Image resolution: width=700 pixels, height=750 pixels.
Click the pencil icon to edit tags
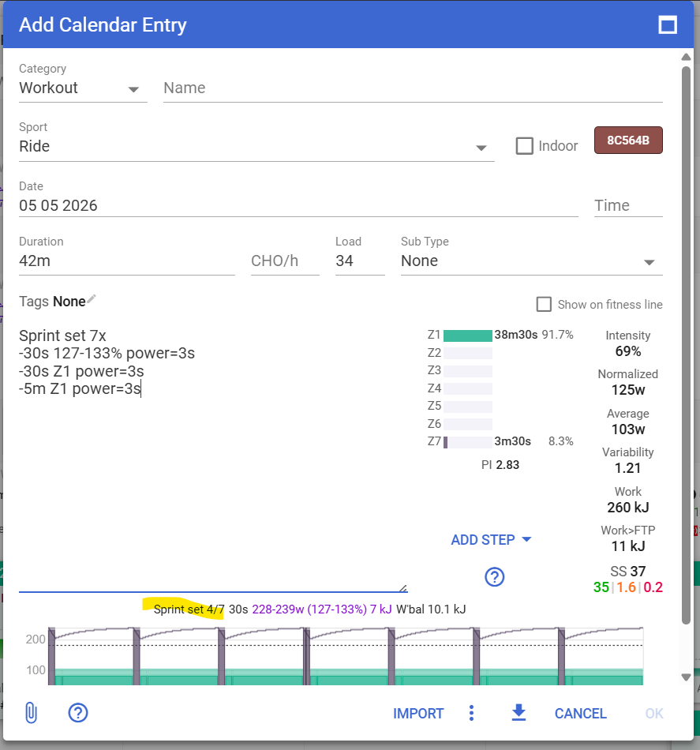92,299
